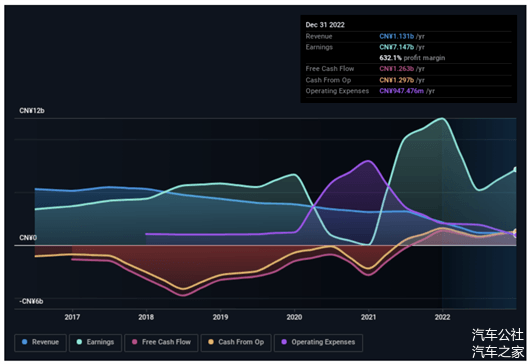This screenshot has width=530, height=364.
Task: Click the Dec 31 2022 tooltip header
Action: [325, 25]
